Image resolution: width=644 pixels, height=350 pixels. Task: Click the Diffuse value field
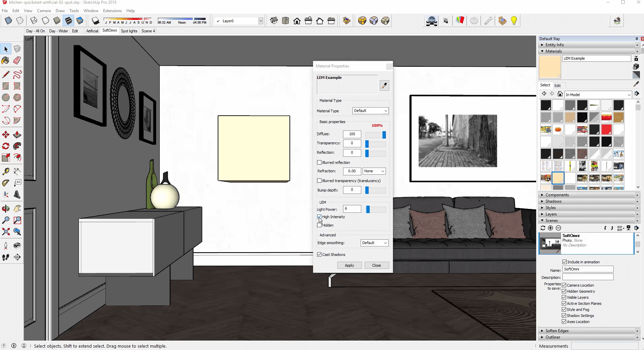point(352,134)
